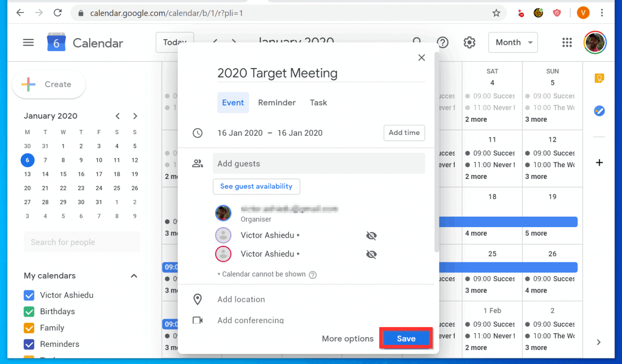Open help via the question mark icon
Image resolution: width=622 pixels, height=364 pixels.
(443, 42)
